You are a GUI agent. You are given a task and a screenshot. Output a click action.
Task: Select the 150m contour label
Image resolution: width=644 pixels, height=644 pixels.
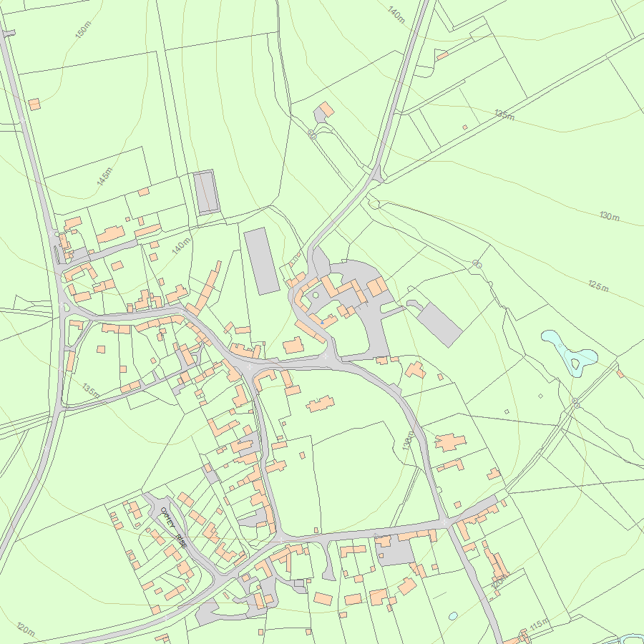[x=83, y=29]
